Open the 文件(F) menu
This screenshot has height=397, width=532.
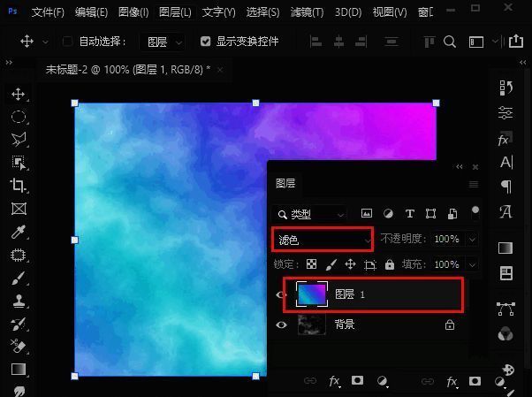[x=48, y=12]
